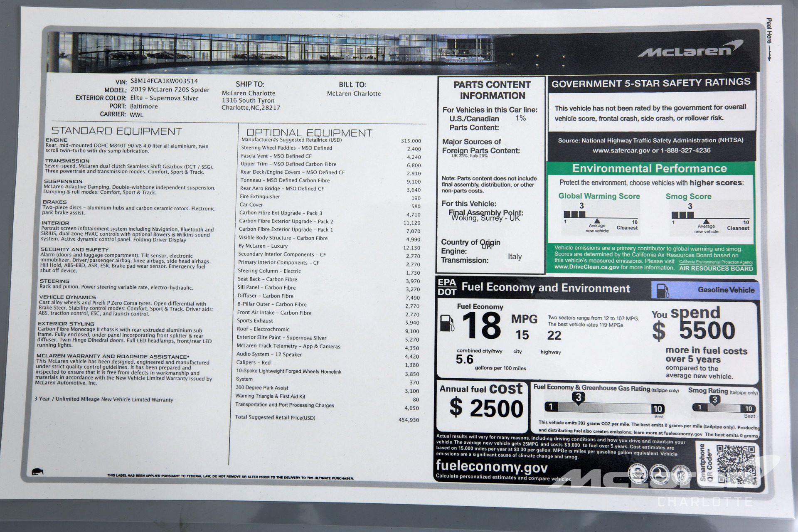Click the McLaren logo in the header
The height and width of the screenshot is (532, 798).
690,50
